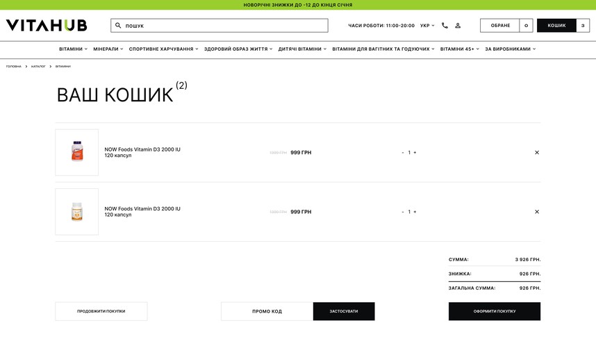Increase quantity of first cart item
This screenshot has width=596, height=364.
pyautogui.click(x=415, y=152)
